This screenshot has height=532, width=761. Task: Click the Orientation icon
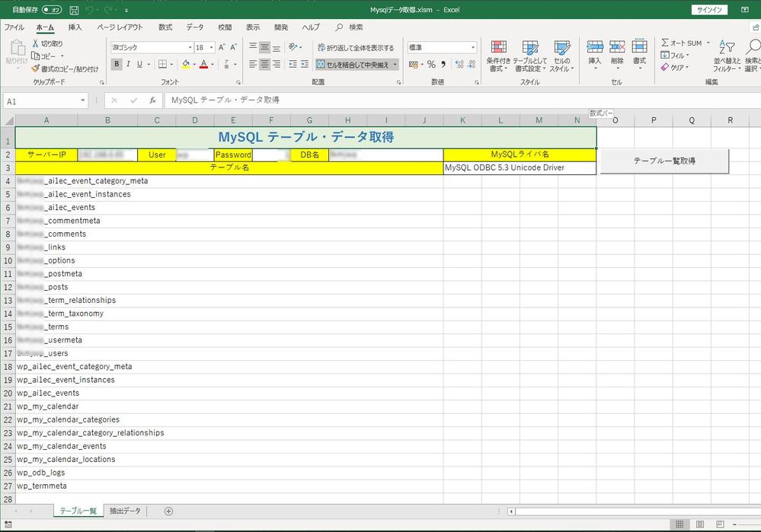tap(293, 47)
